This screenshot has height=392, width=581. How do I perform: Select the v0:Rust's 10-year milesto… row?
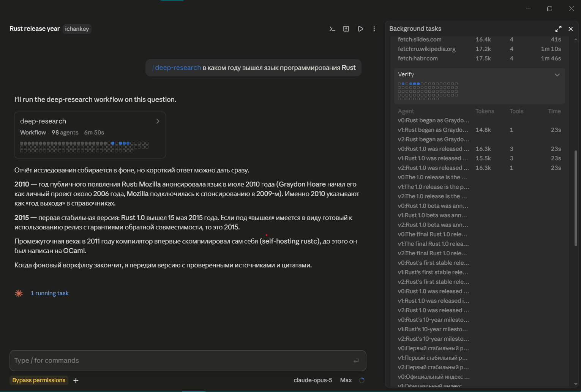coord(480,320)
